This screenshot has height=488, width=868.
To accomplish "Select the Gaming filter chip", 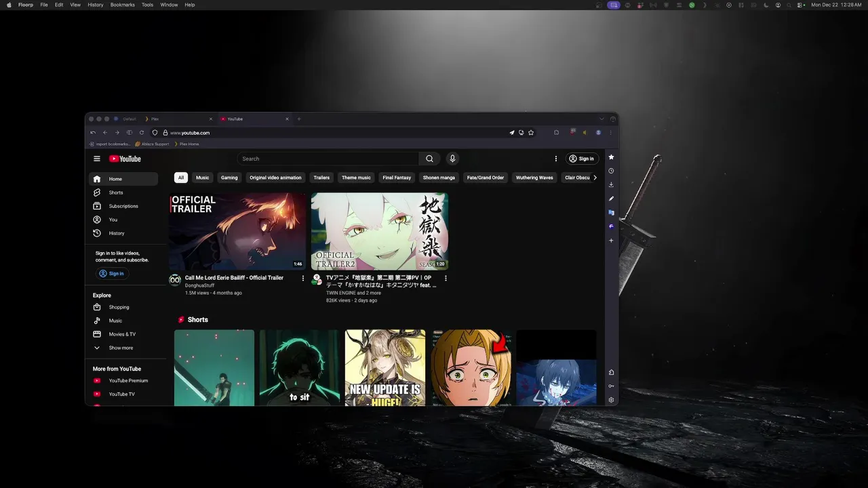I will [x=229, y=178].
